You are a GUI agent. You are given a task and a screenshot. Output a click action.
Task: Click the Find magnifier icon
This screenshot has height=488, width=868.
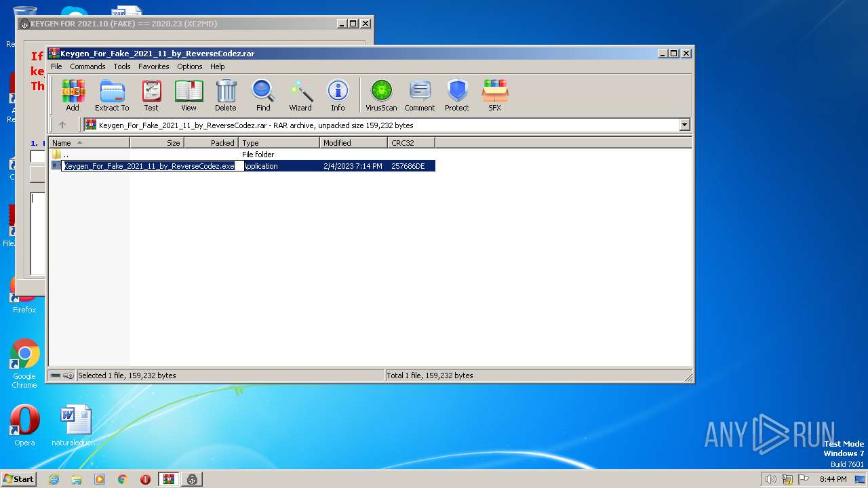(263, 95)
